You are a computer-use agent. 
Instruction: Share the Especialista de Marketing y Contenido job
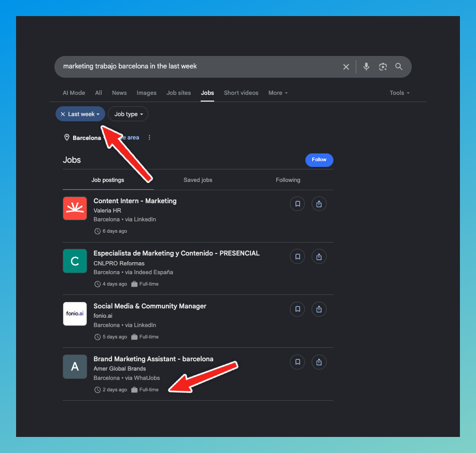coord(319,257)
